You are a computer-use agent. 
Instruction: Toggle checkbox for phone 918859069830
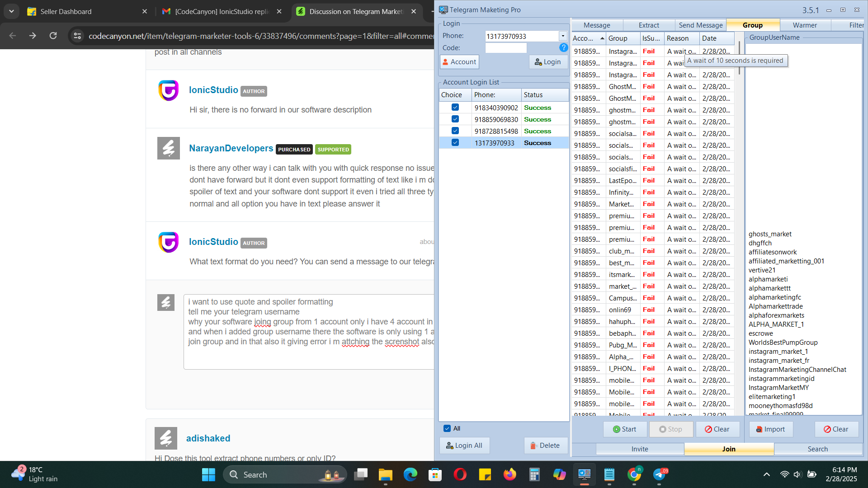pyautogui.click(x=455, y=119)
